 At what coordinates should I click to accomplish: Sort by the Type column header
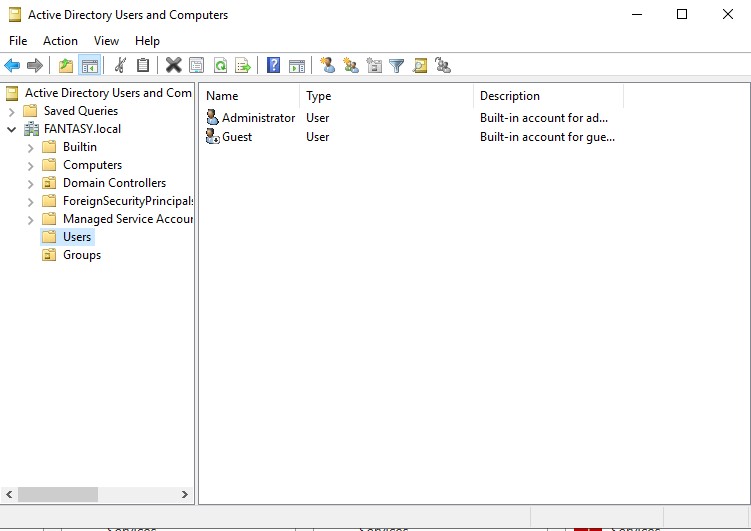click(x=387, y=96)
